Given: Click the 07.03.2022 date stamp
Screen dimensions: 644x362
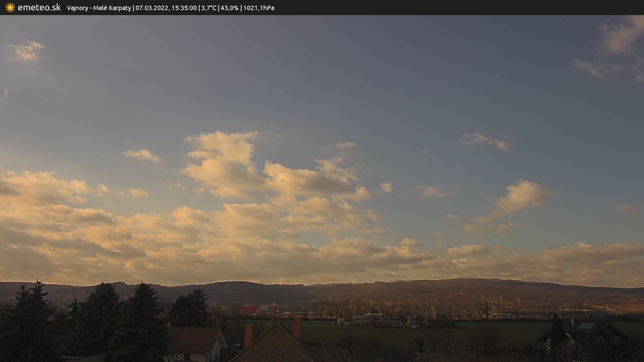Looking at the screenshot, I should point(152,8).
